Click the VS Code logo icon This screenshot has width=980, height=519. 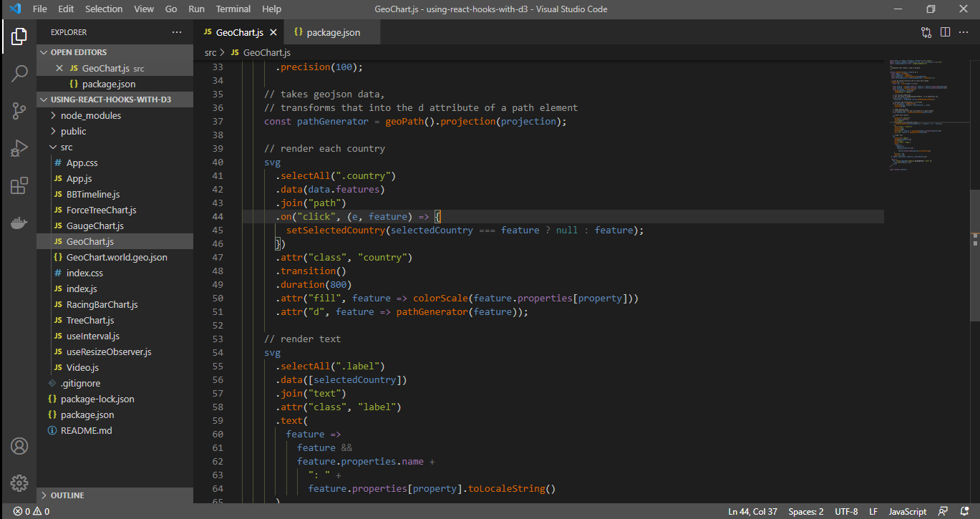click(15, 9)
